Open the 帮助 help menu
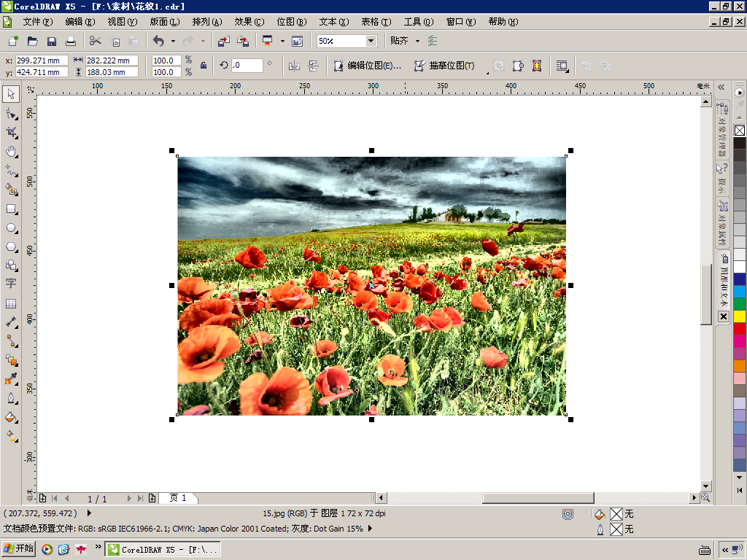Image resolution: width=747 pixels, height=560 pixels. (503, 21)
